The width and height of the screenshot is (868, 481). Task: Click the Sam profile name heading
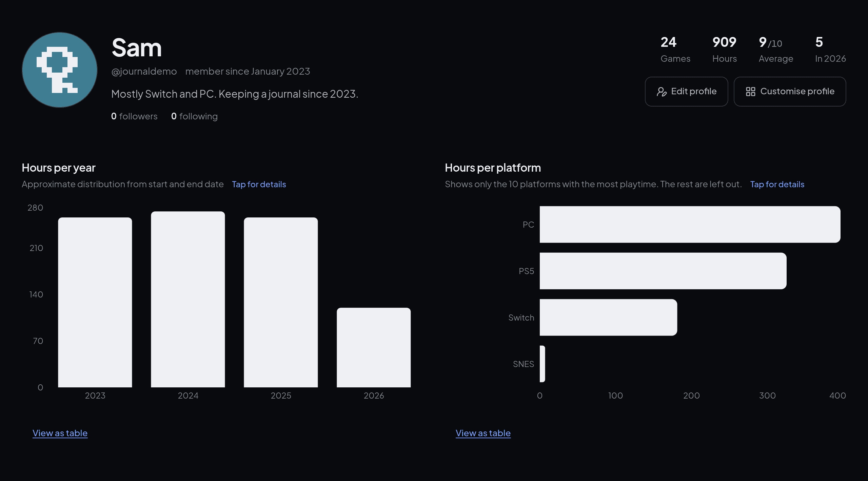[137, 47]
